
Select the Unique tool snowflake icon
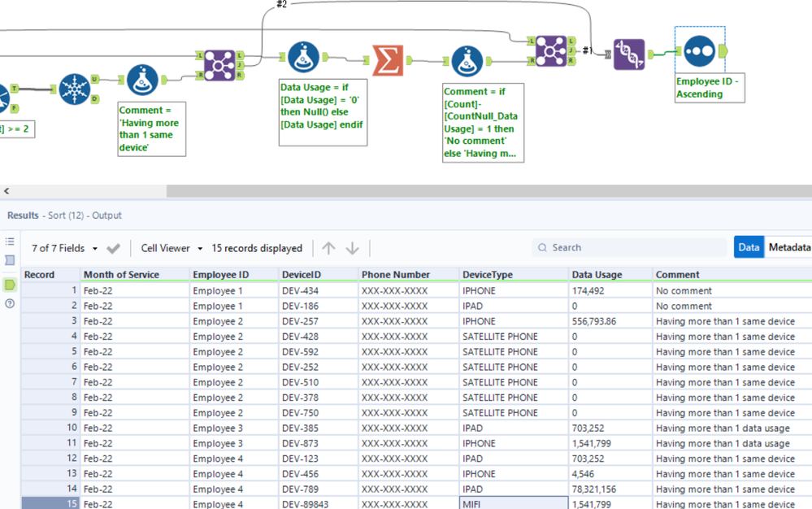pyautogui.click(x=74, y=89)
